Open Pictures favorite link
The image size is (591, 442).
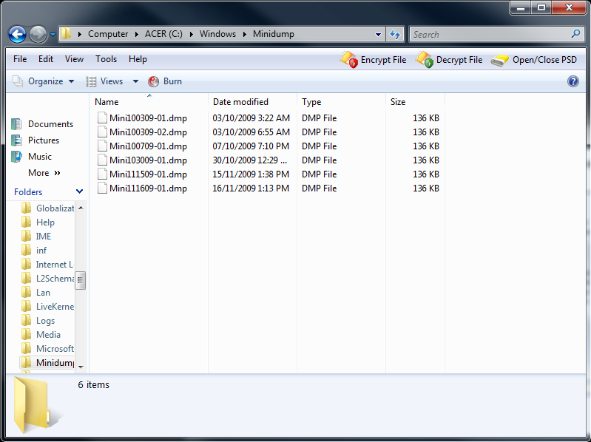pos(35,140)
